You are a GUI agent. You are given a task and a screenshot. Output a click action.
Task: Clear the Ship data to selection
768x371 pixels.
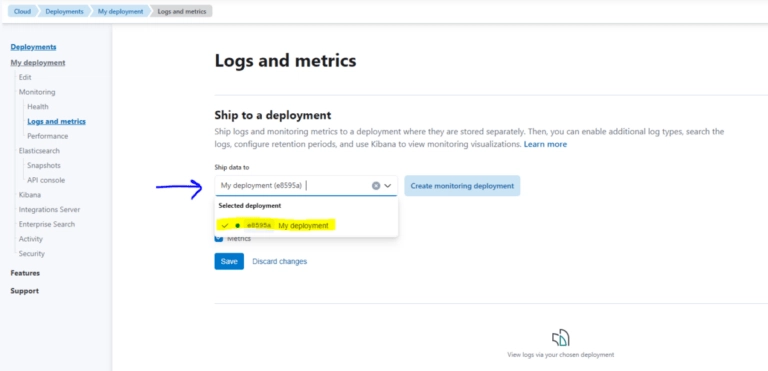click(x=376, y=186)
